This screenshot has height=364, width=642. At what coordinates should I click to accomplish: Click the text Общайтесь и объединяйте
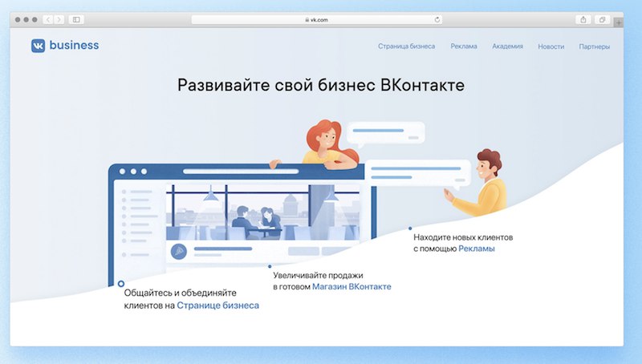(180, 293)
